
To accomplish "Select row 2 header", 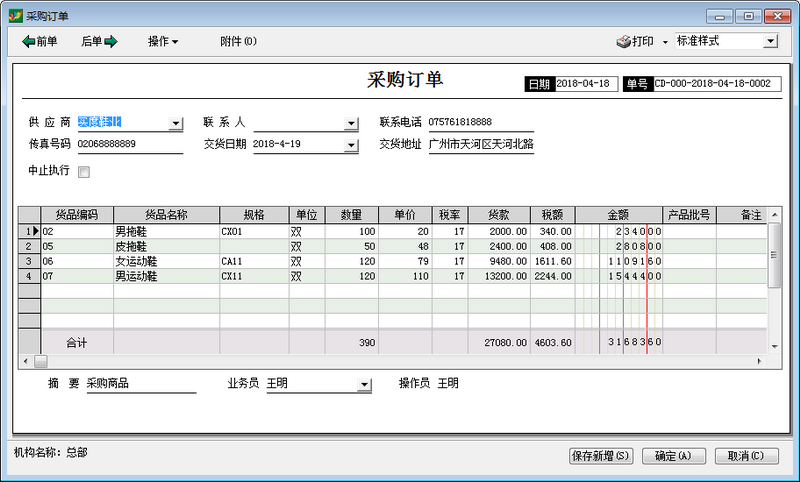I will click(x=30, y=246).
